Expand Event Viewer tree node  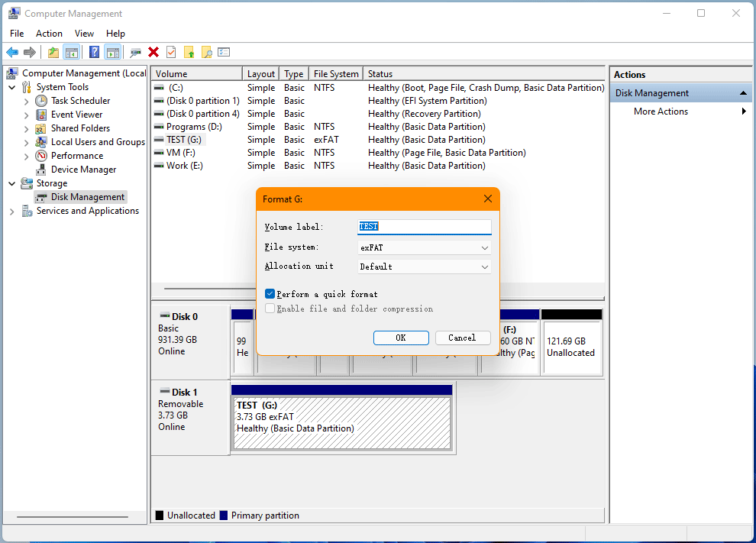pos(27,115)
